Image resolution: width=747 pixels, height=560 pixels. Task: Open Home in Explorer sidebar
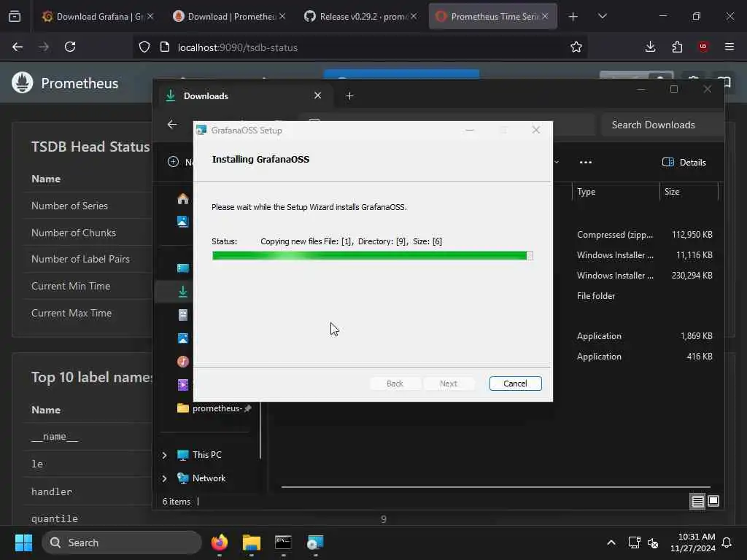point(183,198)
